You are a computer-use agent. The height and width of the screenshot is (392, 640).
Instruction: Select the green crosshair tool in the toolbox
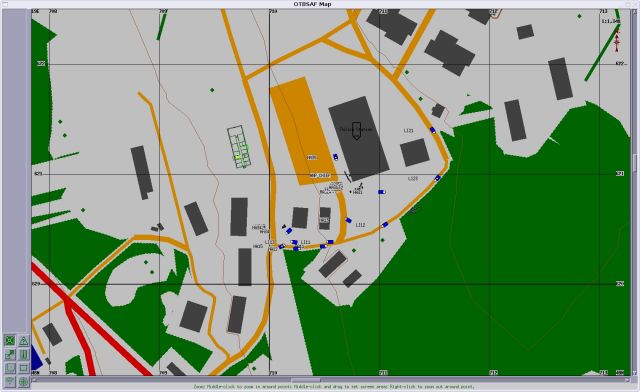[x=10, y=340]
